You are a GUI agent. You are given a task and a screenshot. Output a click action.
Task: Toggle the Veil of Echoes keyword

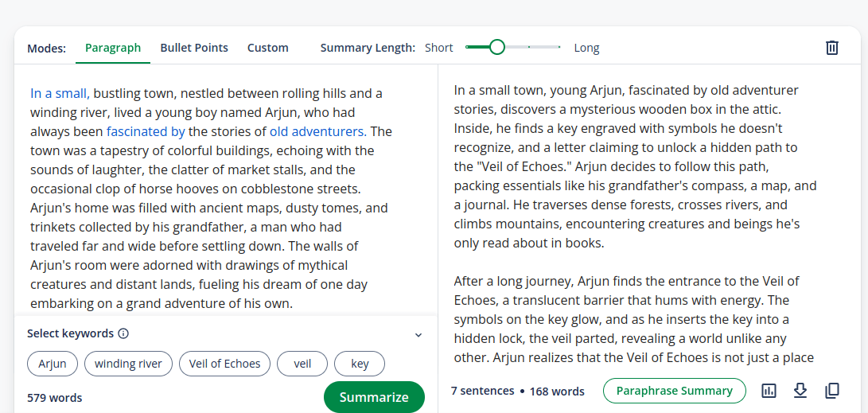[x=224, y=364]
